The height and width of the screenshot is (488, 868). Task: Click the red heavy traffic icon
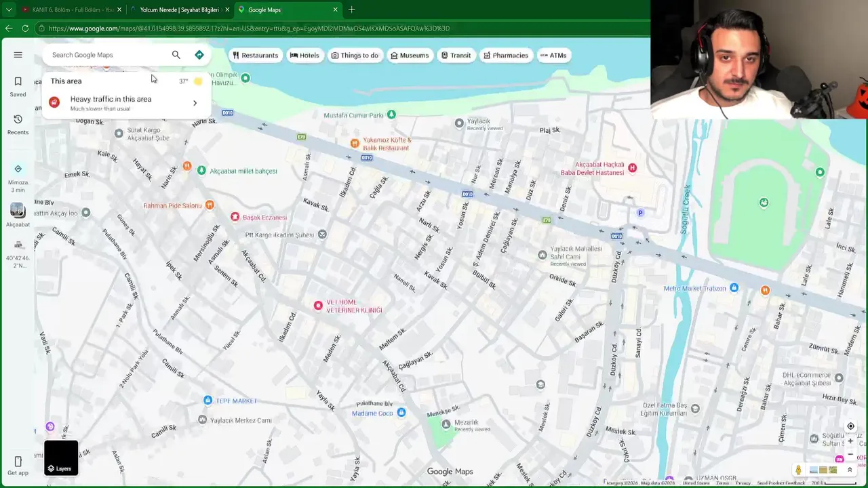click(x=54, y=102)
